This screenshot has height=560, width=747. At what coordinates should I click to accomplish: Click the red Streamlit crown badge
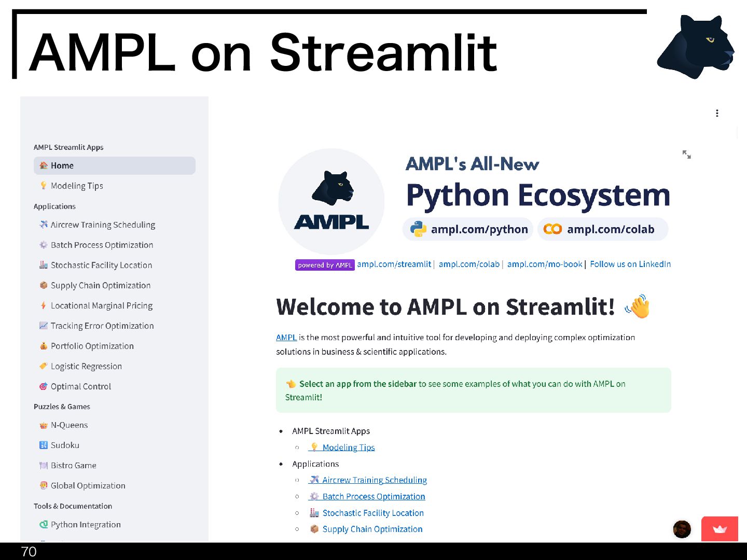pyautogui.click(x=720, y=529)
